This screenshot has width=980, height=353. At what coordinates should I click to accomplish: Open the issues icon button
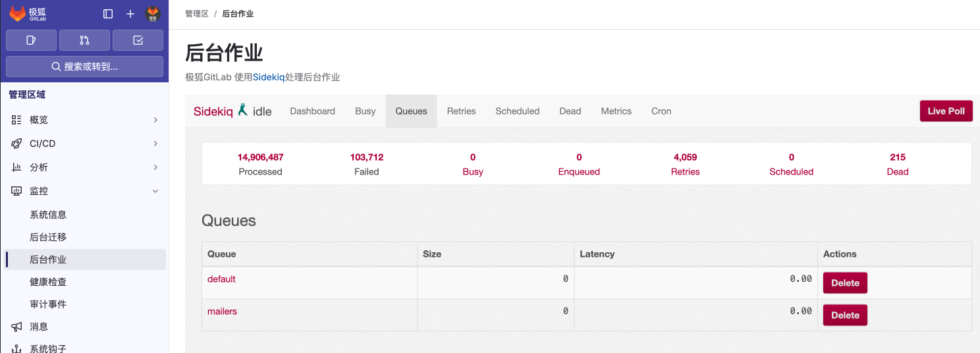(x=31, y=40)
